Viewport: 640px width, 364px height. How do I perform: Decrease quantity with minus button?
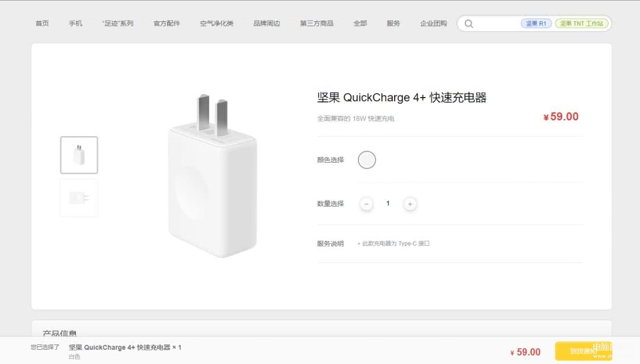366,204
